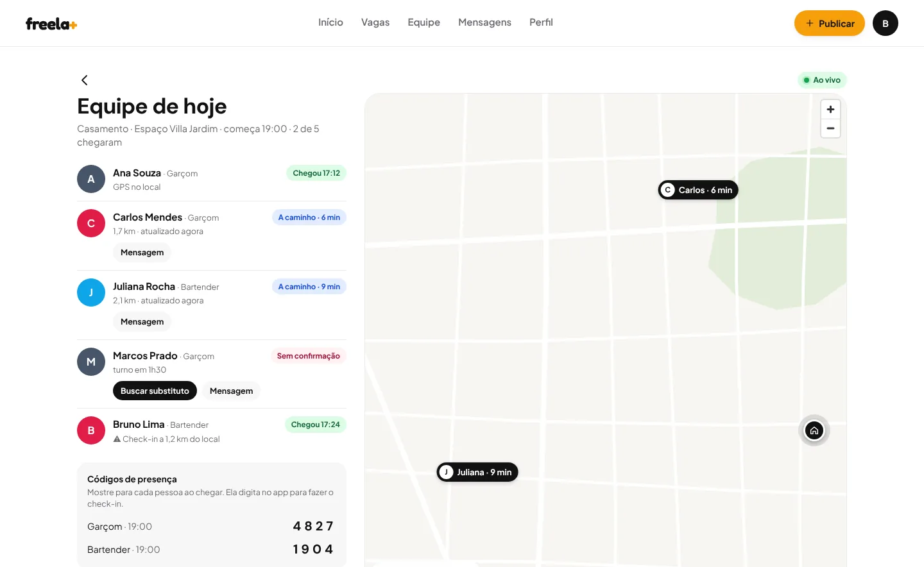Image resolution: width=924 pixels, height=567 pixels.
Task: Select the Carlos 6 min map marker
Action: point(698,190)
